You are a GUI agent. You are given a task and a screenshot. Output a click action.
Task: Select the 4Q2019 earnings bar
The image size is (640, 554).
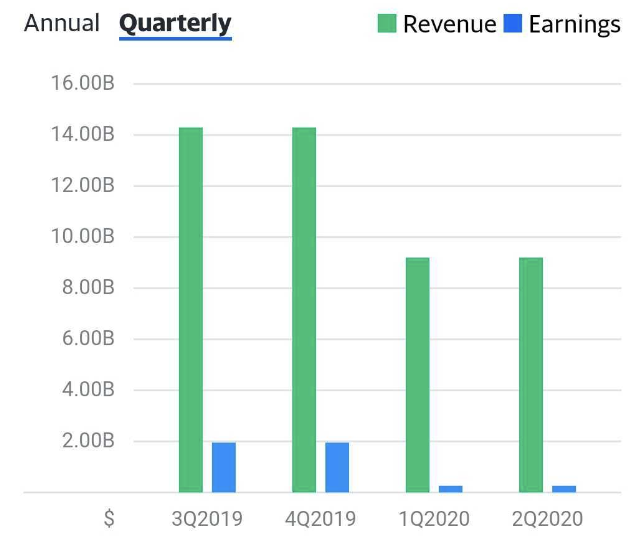(x=337, y=467)
